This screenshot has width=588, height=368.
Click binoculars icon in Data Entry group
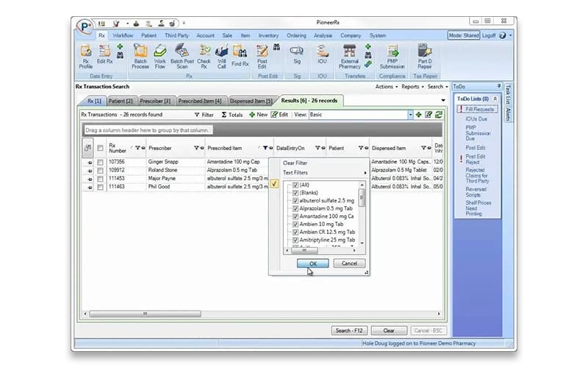coord(120,55)
